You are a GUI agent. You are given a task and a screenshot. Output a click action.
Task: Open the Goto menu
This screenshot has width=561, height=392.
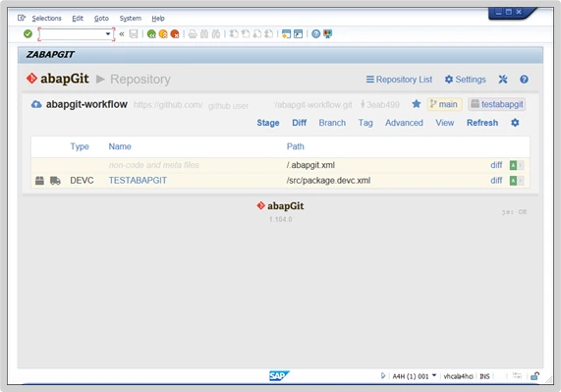point(101,19)
